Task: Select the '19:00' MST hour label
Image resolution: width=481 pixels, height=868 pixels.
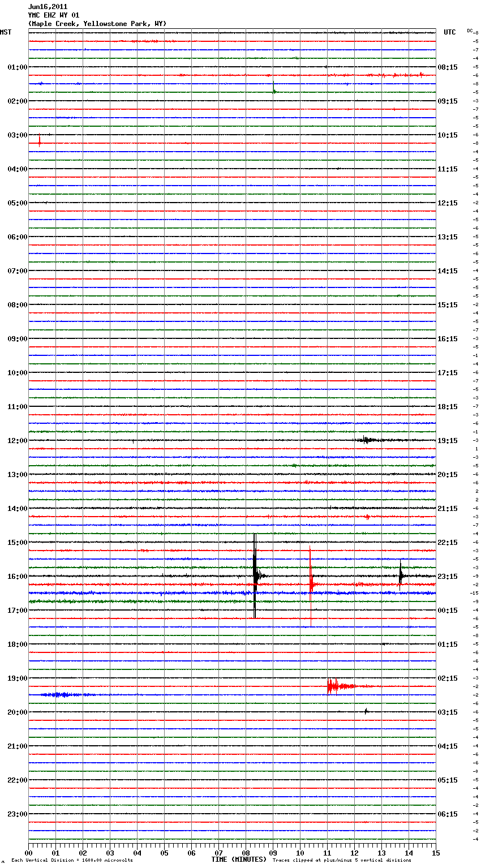Action: pos(18,678)
